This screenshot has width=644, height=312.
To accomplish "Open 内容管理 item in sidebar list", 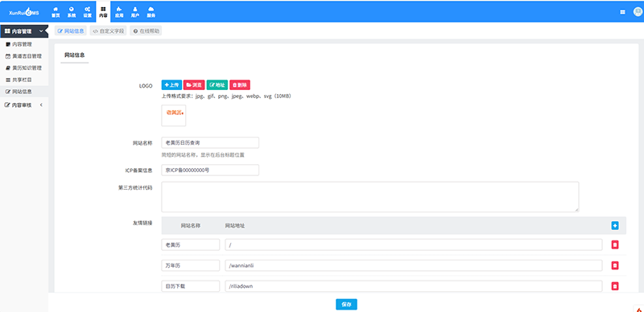I will coord(24,44).
